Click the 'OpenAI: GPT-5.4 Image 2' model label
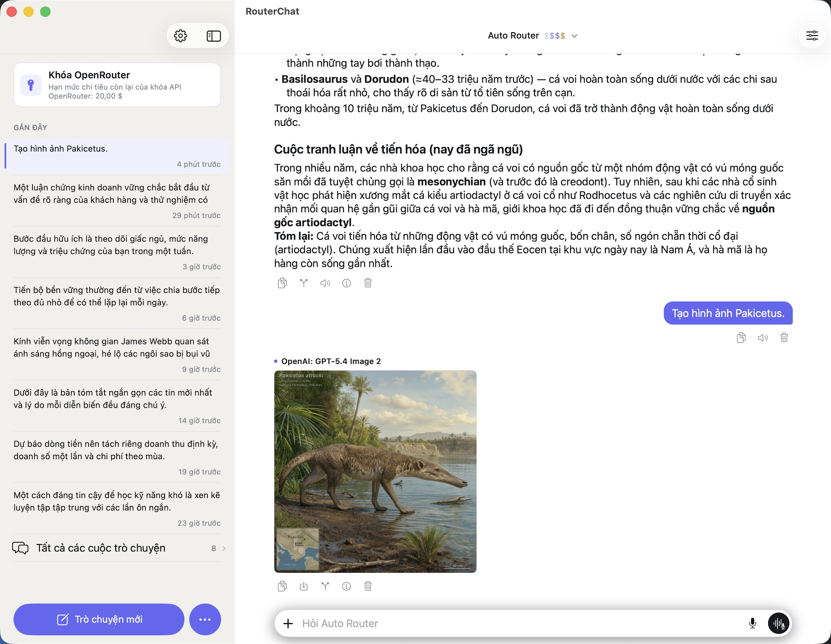Viewport: 831px width, 644px height. (x=331, y=361)
